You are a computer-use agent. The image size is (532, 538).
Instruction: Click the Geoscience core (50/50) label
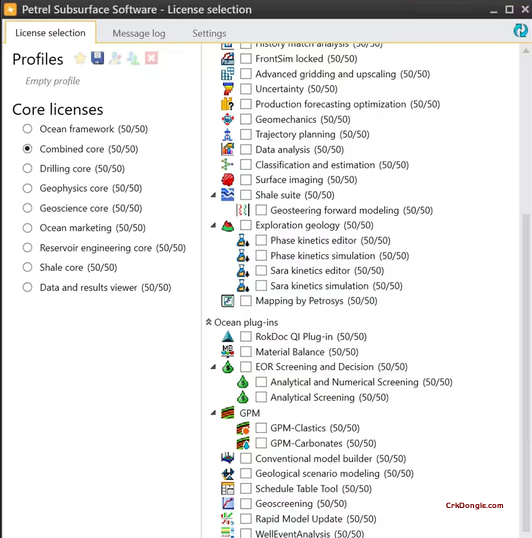(91, 208)
